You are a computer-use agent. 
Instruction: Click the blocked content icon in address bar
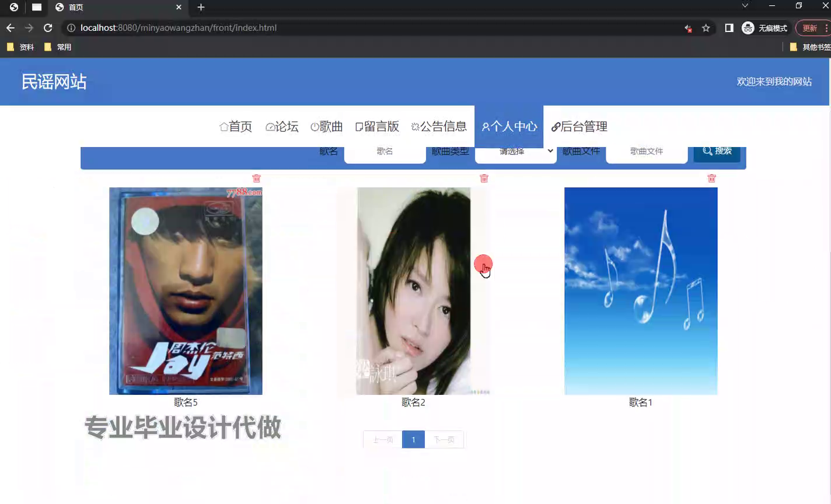[x=689, y=28]
